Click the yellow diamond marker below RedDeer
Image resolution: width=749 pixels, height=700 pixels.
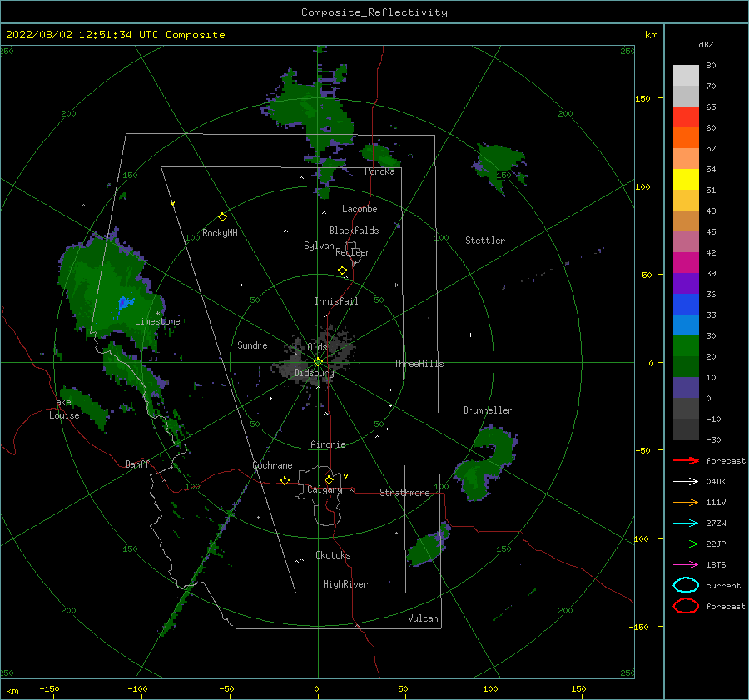[342, 271]
